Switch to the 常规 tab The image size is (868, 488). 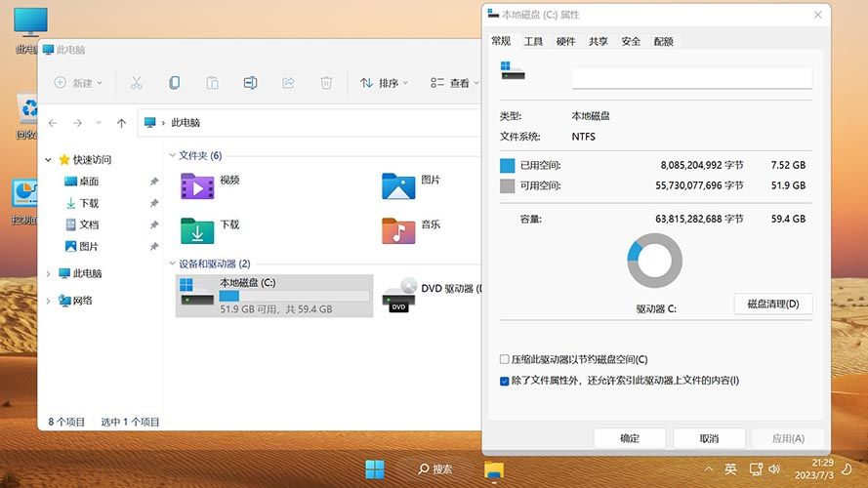(x=501, y=41)
